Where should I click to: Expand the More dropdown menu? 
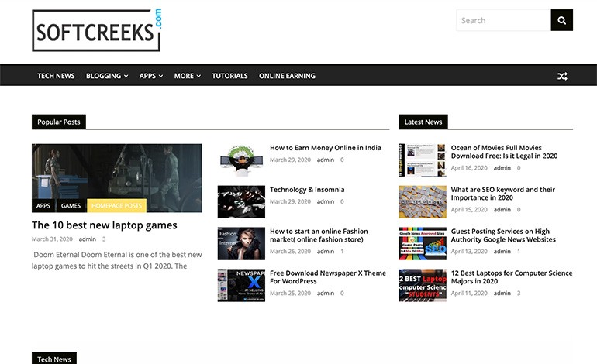[x=188, y=76]
